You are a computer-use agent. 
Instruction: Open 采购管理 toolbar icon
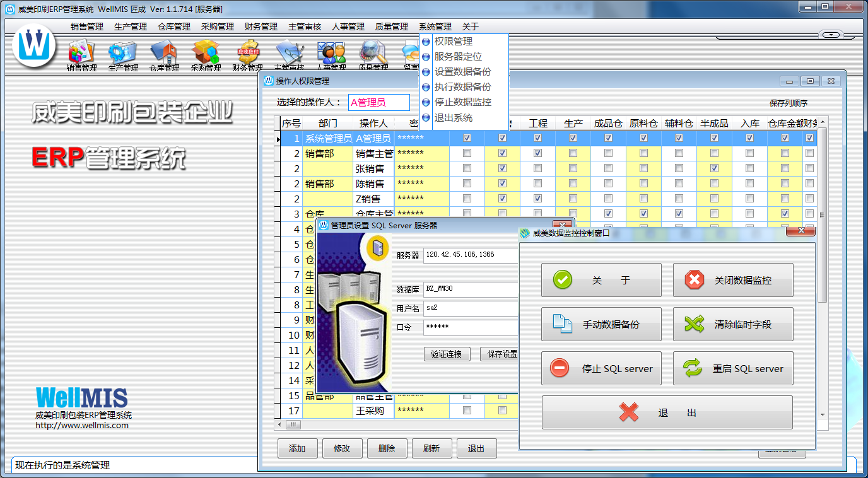tap(206, 52)
